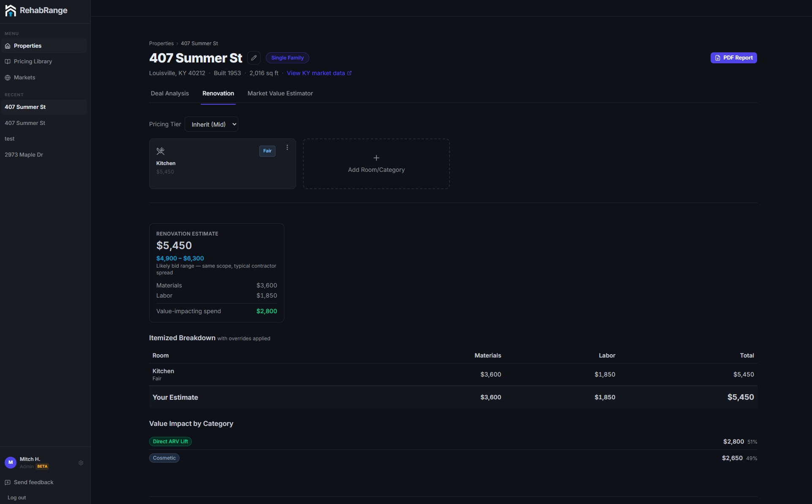Screen dimensions: 812x504
Task: Click the 407 Summer St breadcrumb text
Action: coord(199,43)
